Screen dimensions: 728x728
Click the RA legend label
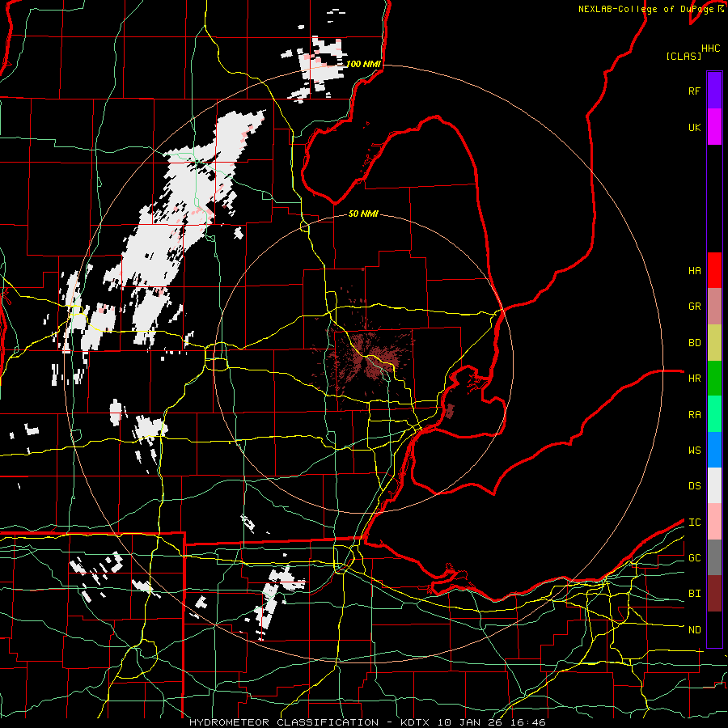point(694,415)
